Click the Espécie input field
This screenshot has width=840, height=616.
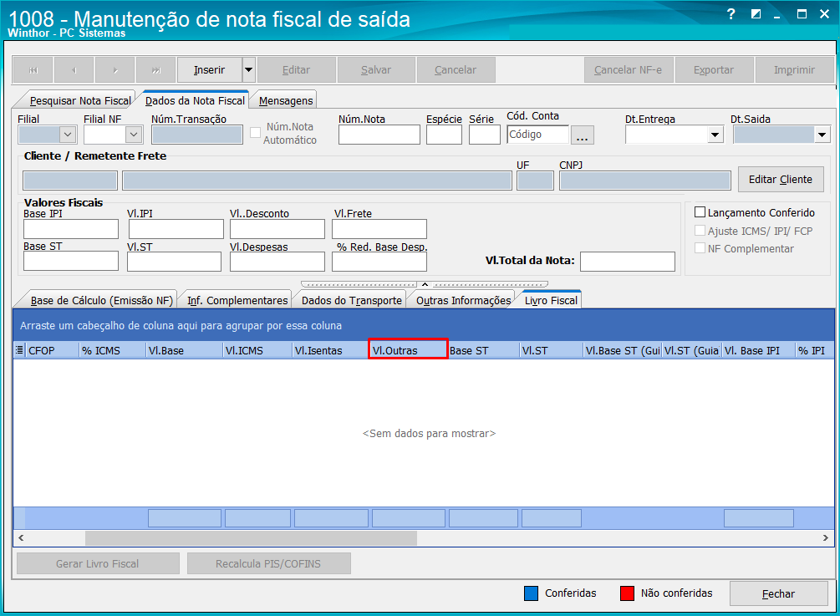(x=444, y=135)
